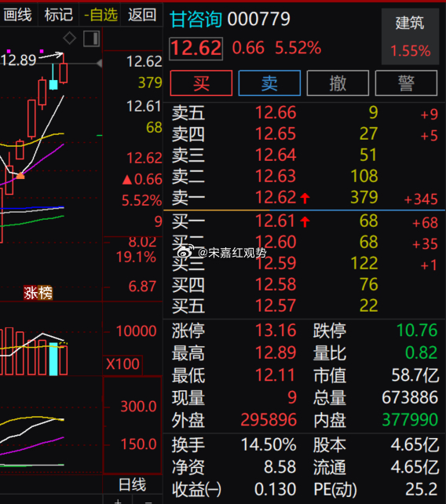
Task: Click the boxed current price 12.62
Action: click(x=196, y=48)
